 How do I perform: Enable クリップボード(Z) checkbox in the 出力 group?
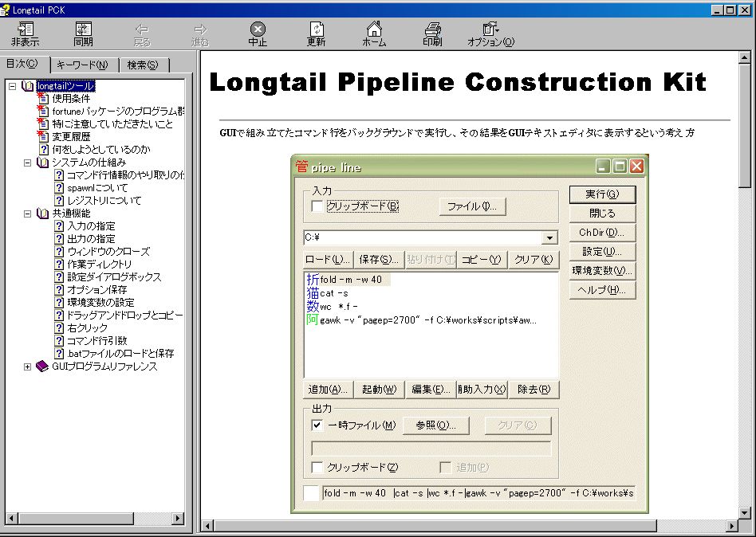317,468
